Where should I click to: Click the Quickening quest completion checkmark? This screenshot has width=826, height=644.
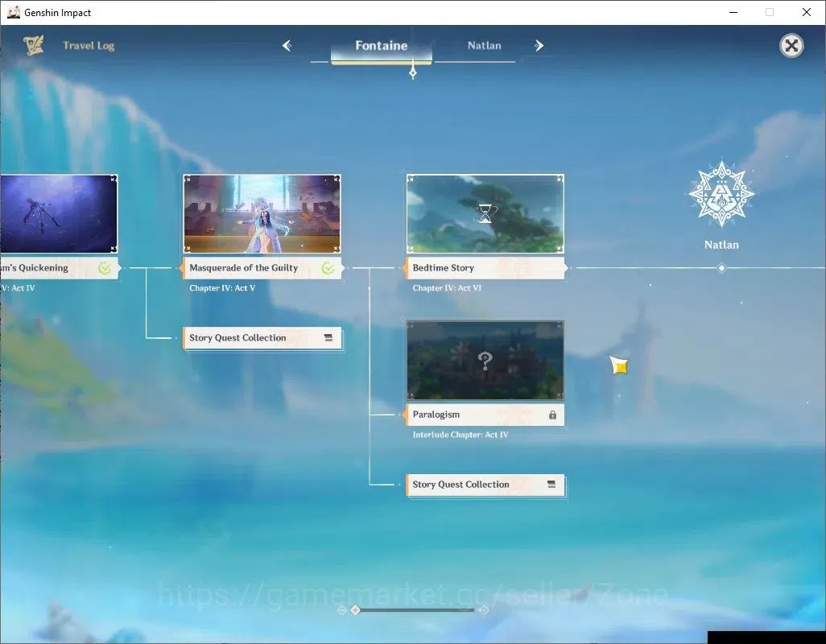pos(105,268)
